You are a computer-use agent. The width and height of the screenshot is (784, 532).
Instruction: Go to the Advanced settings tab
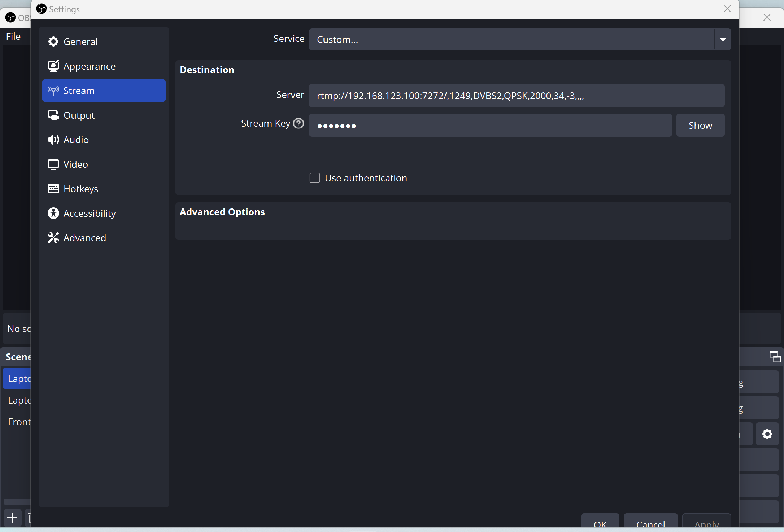pos(104,238)
